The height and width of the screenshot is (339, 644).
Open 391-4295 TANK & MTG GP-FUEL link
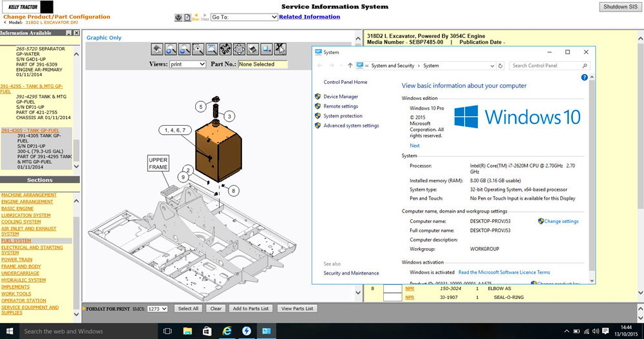point(31,89)
